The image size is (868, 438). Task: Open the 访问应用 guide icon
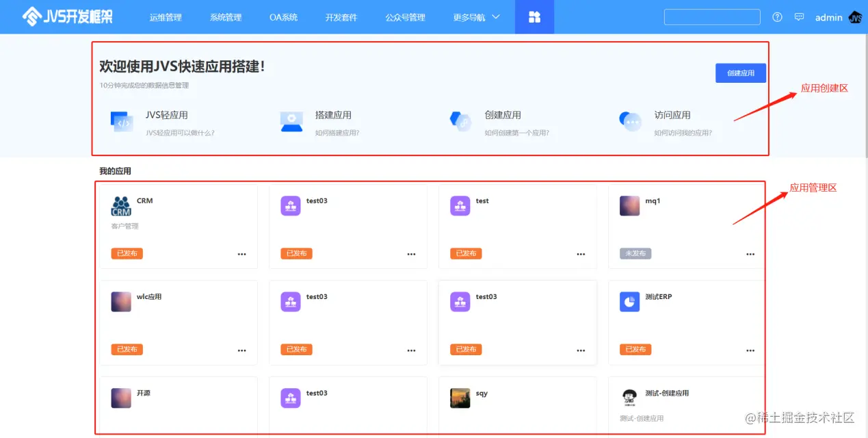click(630, 121)
